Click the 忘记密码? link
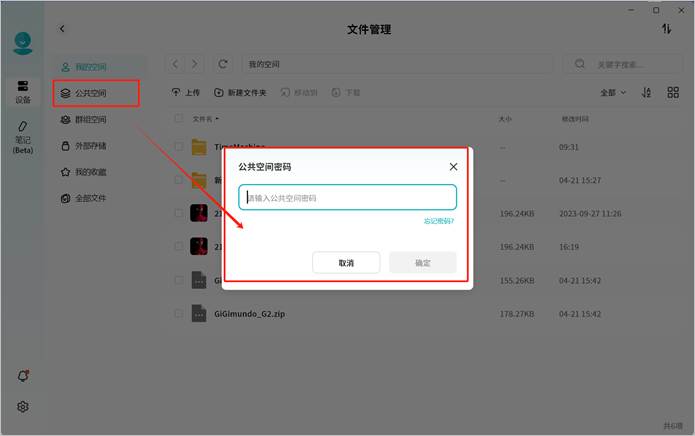Viewport: 695px width, 436px height. (x=438, y=221)
